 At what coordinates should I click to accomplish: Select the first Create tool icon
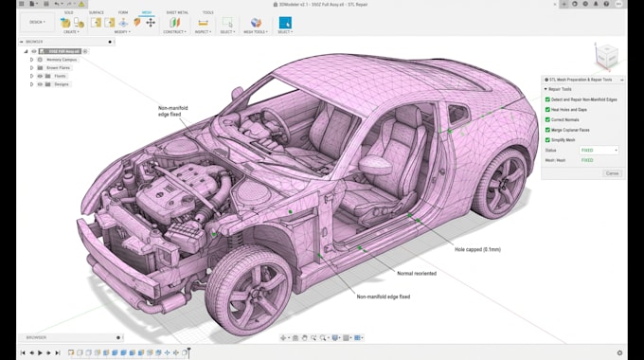point(65,23)
